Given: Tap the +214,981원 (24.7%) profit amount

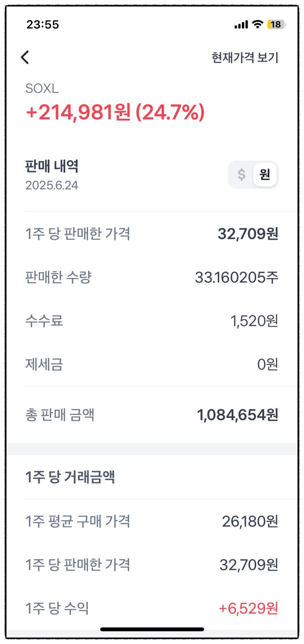Looking at the screenshot, I should (115, 112).
